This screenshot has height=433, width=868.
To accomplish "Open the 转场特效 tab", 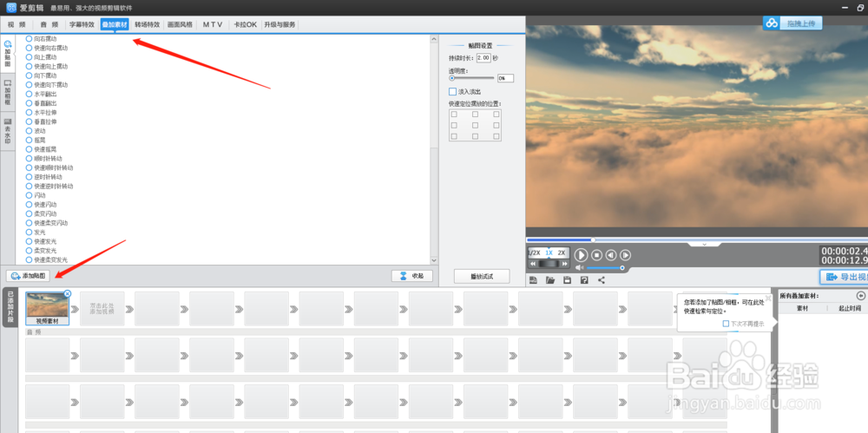I will tap(148, 25).
